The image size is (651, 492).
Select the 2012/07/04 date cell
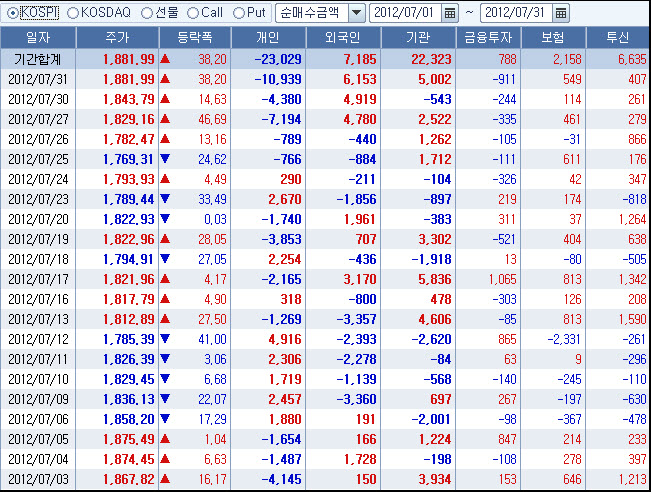(x=38, y=460)
